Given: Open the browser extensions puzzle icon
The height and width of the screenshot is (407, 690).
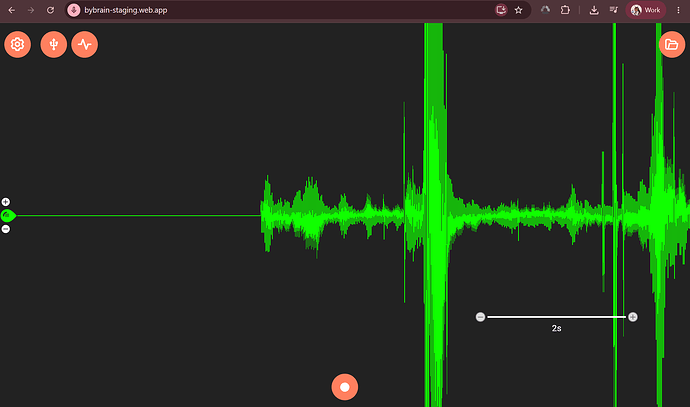Looking at the screenshot, I should pyautogui.click(x=565, y=10).
